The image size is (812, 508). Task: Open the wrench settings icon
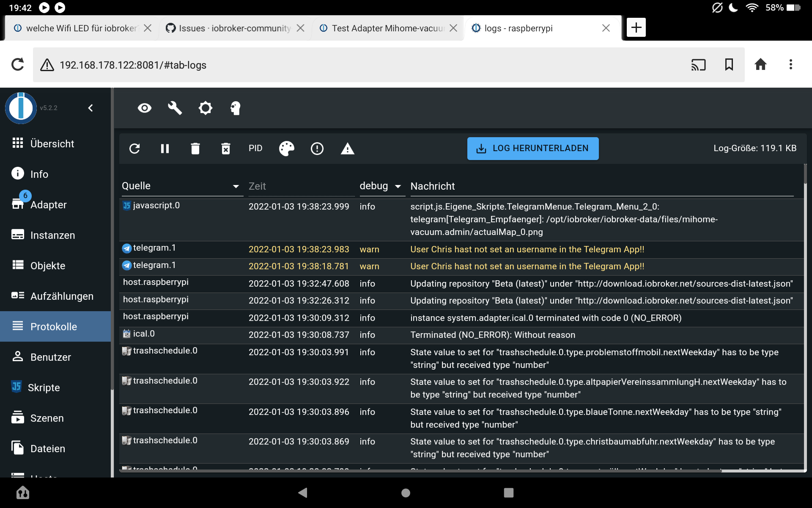point(175,108)
